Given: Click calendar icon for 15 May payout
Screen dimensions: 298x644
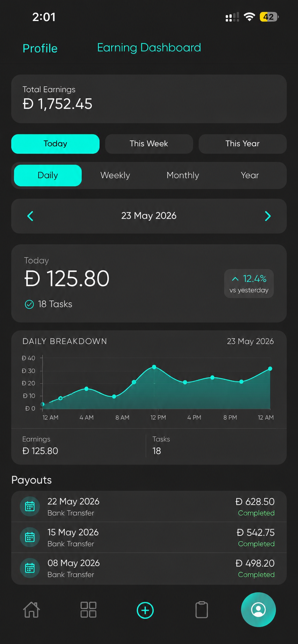Looking at the screenshot, I should coord(30,537).
